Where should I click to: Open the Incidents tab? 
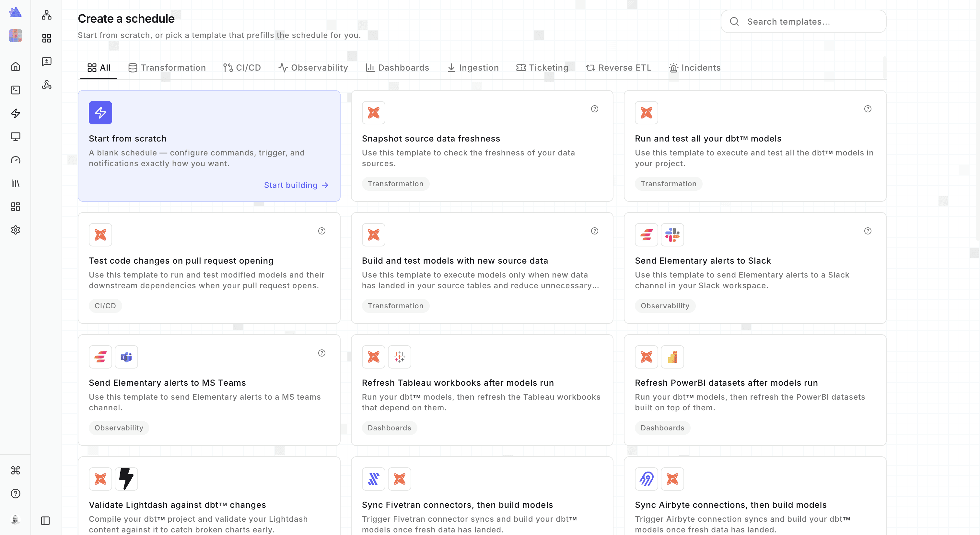pyautogui.click(x=695, y=68)
